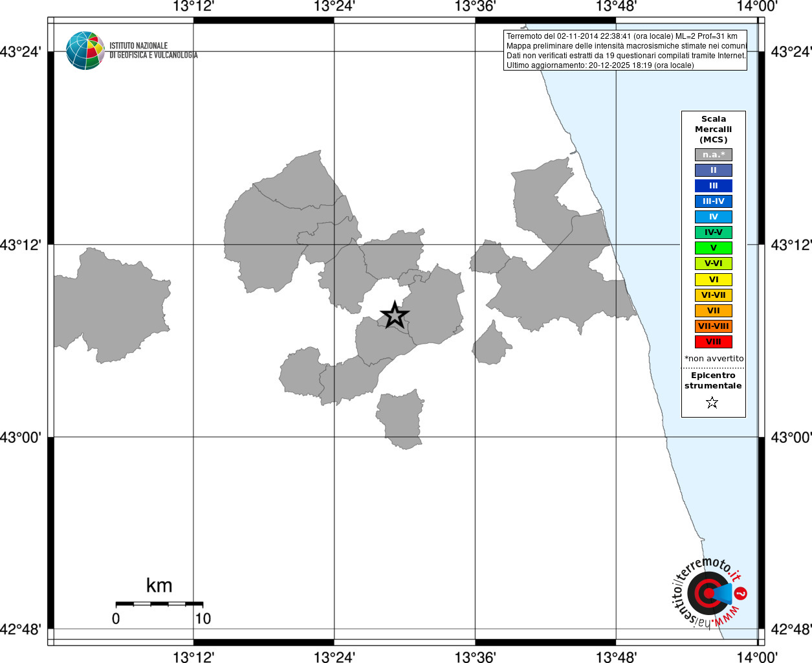Click the 13°24' top longitude label
This screenshot has height=663, width=812.
click(x=334, y=7)
